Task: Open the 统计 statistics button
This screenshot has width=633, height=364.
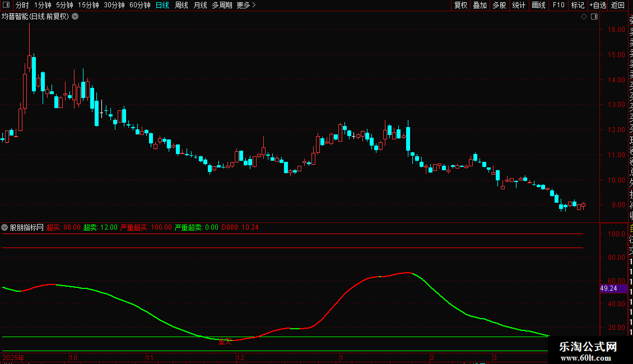Action: (x=519, y=5)
